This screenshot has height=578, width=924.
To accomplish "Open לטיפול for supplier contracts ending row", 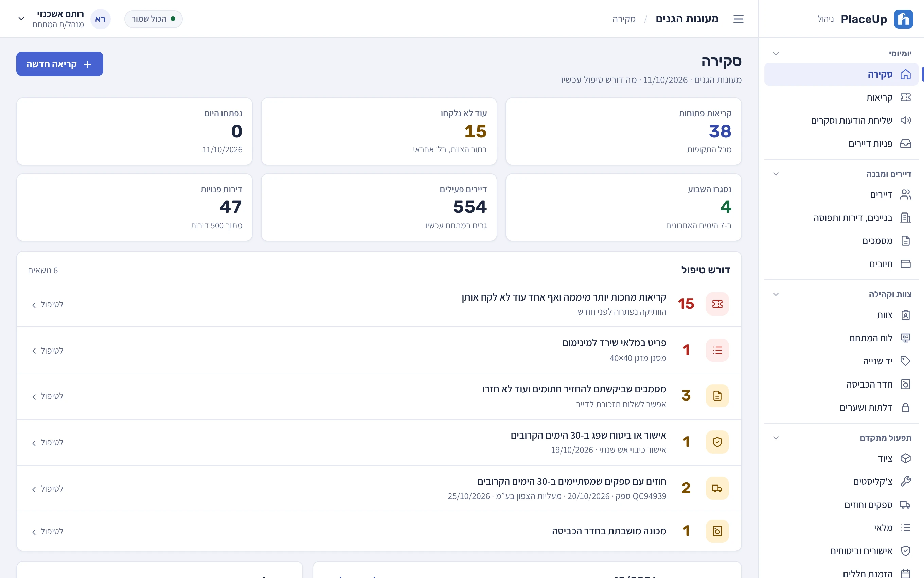I will point(47,489).
